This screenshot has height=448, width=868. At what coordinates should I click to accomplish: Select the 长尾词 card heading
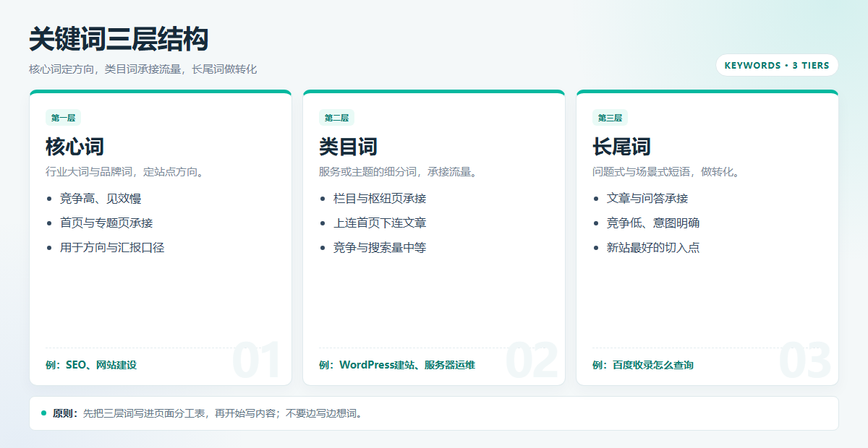tap(621, 147)
